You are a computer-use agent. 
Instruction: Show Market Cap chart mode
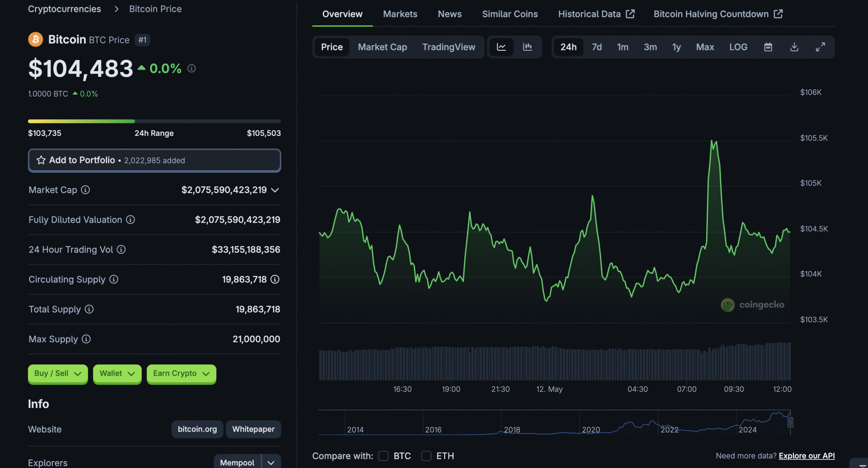(x=382, y=47)
